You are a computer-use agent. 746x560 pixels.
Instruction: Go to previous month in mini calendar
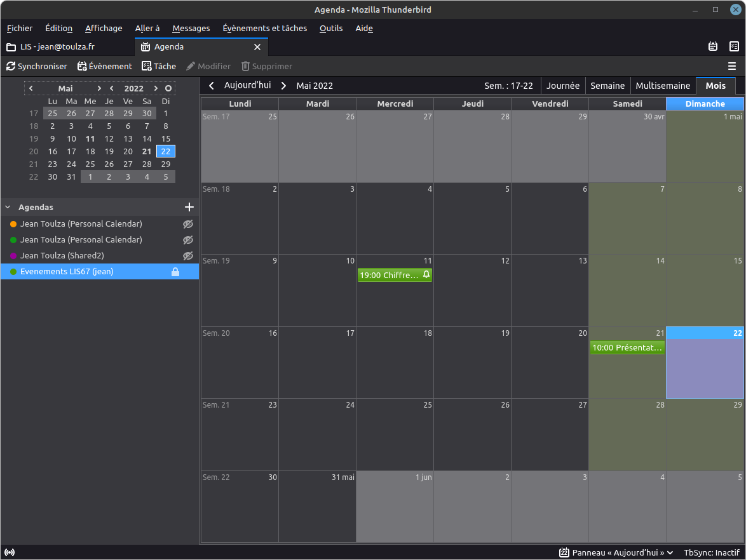[31, 88]
